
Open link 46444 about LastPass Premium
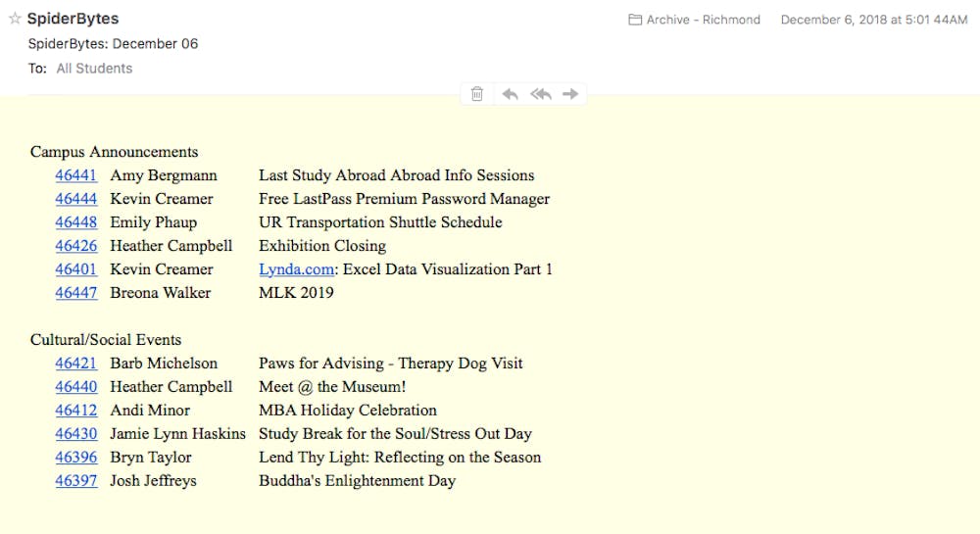point(76,199)
